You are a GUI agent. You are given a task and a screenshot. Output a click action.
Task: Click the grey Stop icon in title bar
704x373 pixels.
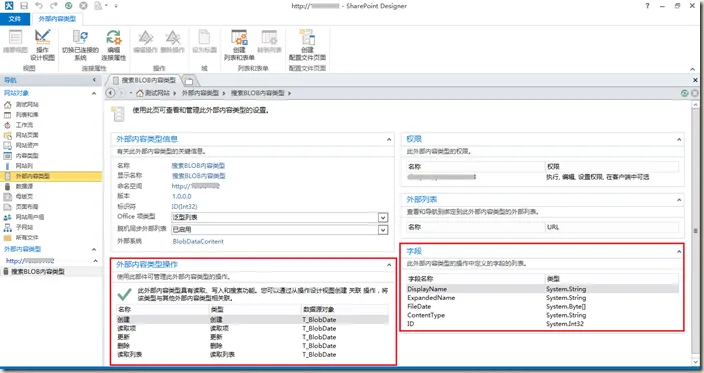click(83, 6)
